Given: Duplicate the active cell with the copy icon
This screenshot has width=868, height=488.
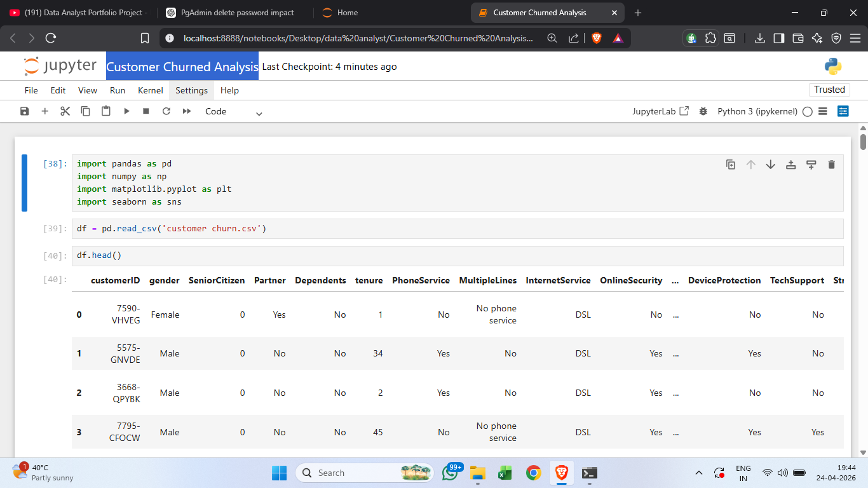Looking at the screenshot, I should [731, 165].
